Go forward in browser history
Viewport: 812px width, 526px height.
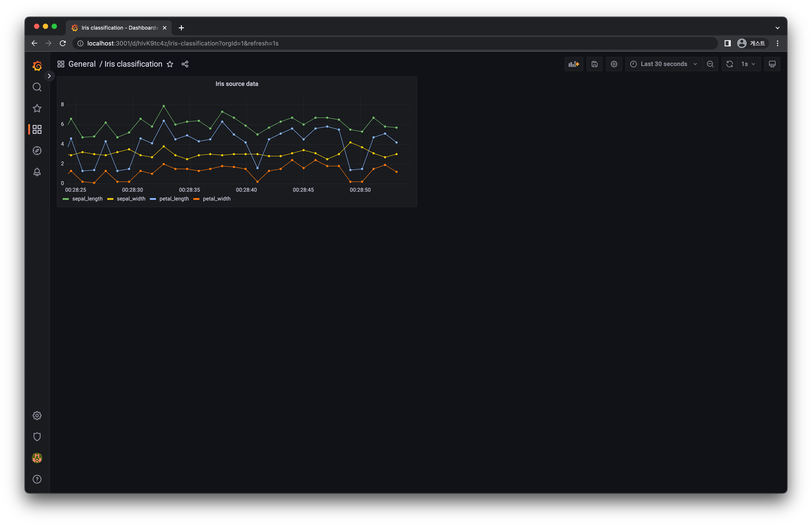coord(49,43)
